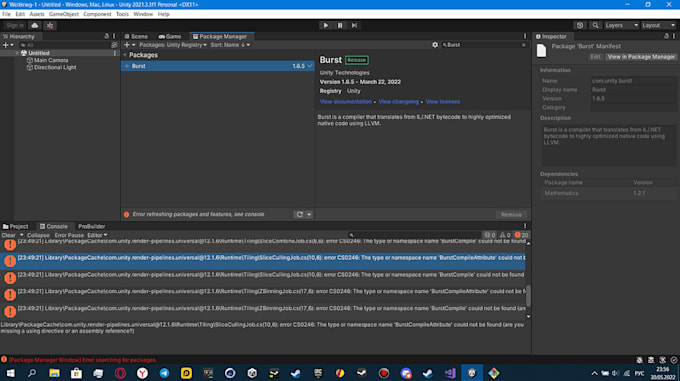680x381 pixels.
Task: Switch to the Scene tab
Action: 136,36
